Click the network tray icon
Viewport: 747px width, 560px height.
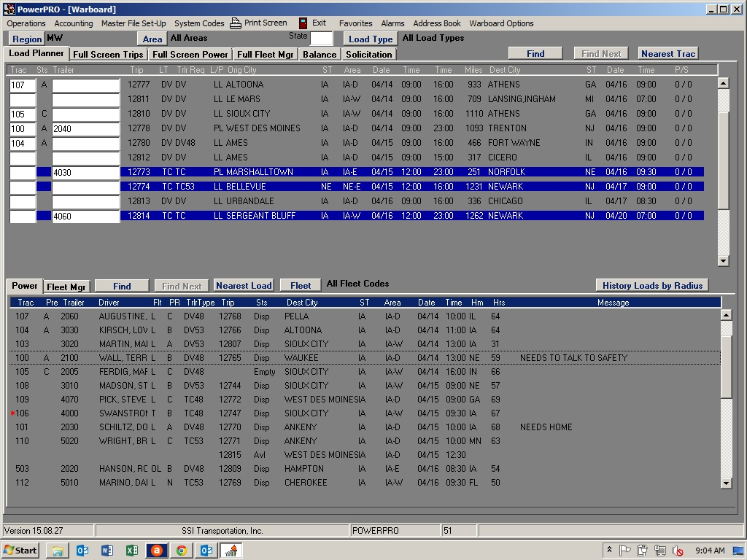659,551
